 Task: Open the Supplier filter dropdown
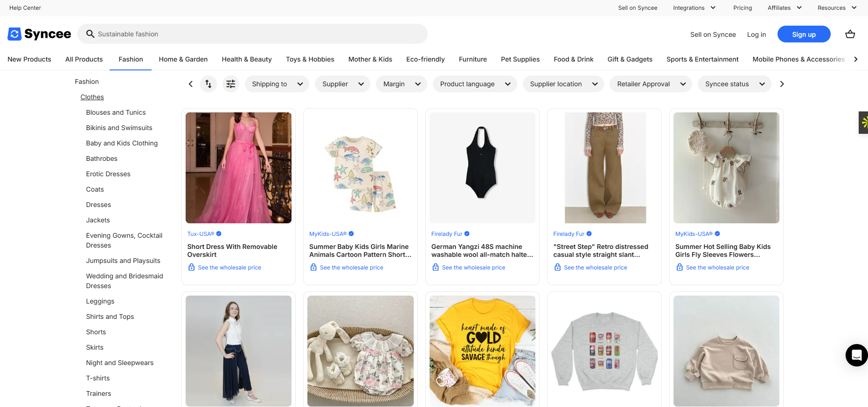click(x=342, y=84)
